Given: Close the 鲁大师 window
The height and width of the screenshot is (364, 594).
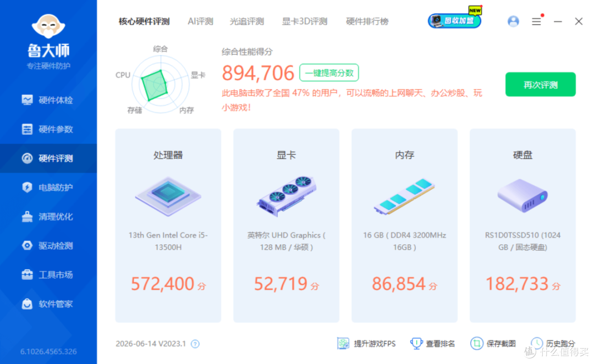Looking at the screenshot, I should [x=579, y=21].
